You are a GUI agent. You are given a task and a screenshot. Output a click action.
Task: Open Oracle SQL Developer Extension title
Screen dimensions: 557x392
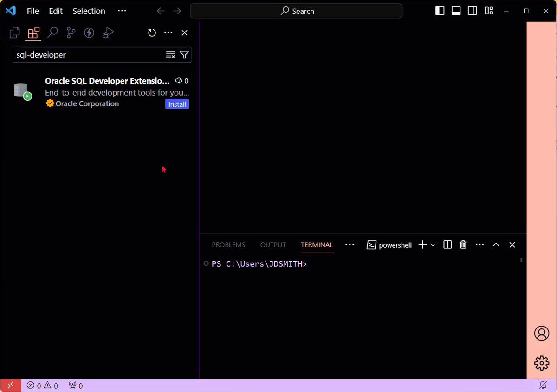107,81
